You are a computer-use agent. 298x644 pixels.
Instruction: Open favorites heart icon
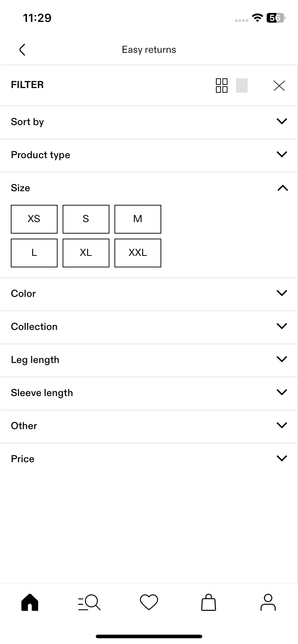149,602
